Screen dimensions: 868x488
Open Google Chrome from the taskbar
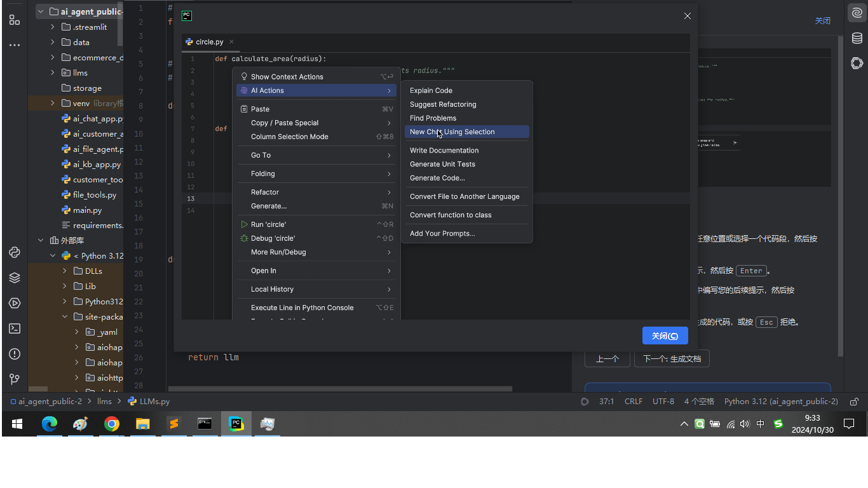point(112,424)
